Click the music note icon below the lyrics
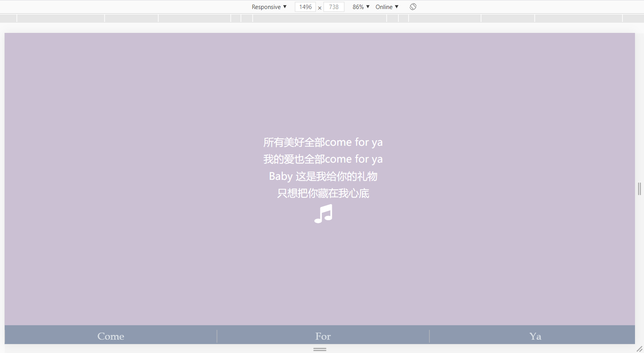Screen dimensions: 644x353 coord(323,214)
